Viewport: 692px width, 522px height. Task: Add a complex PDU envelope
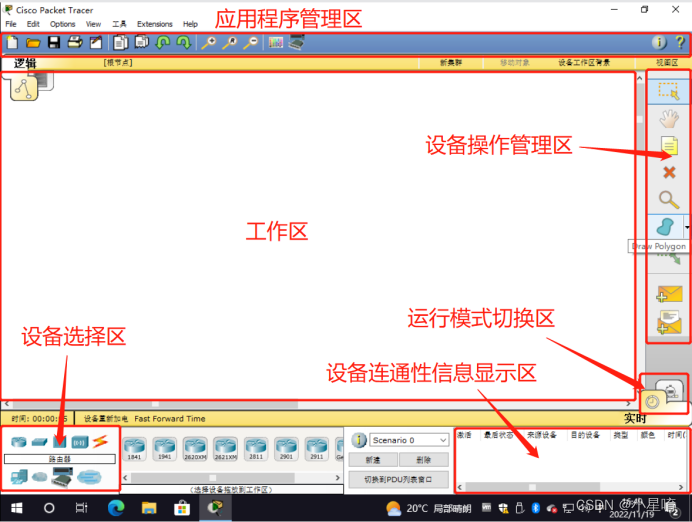[669, 323]
